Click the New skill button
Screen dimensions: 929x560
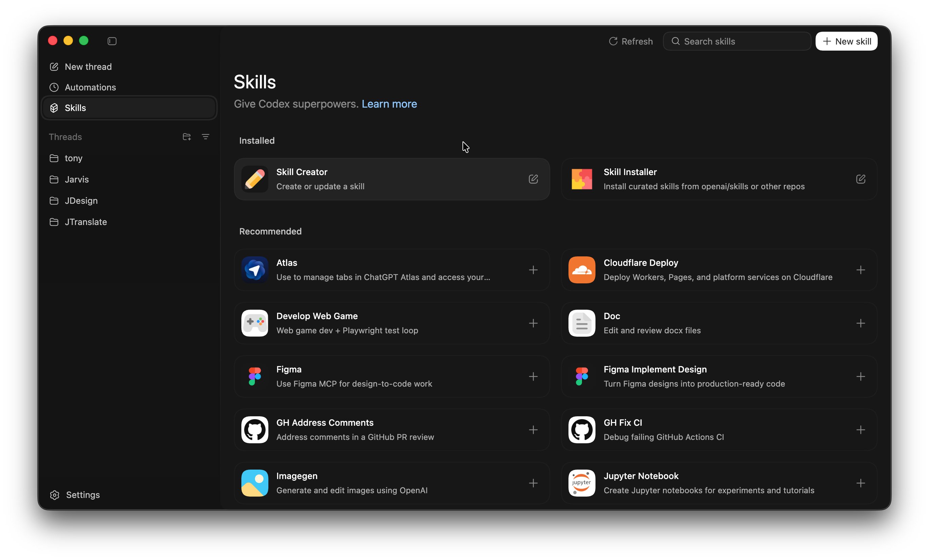846,41
